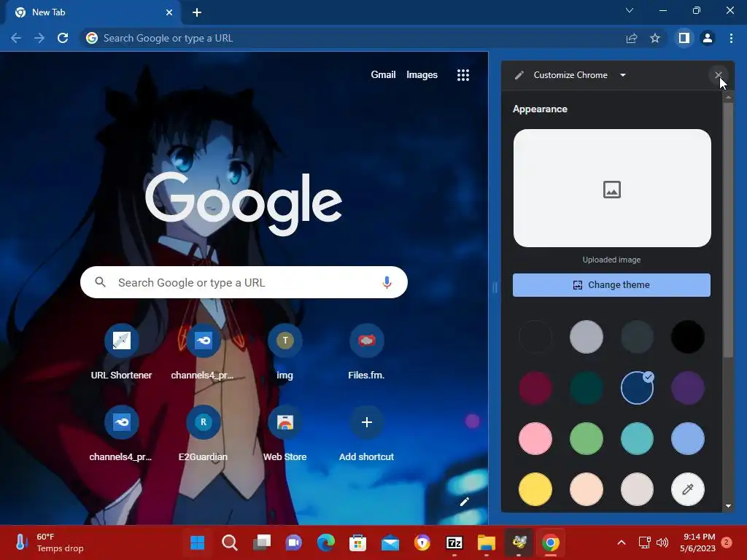Select the pink color swatch
The image size is (747, 560).
[535, 438]
